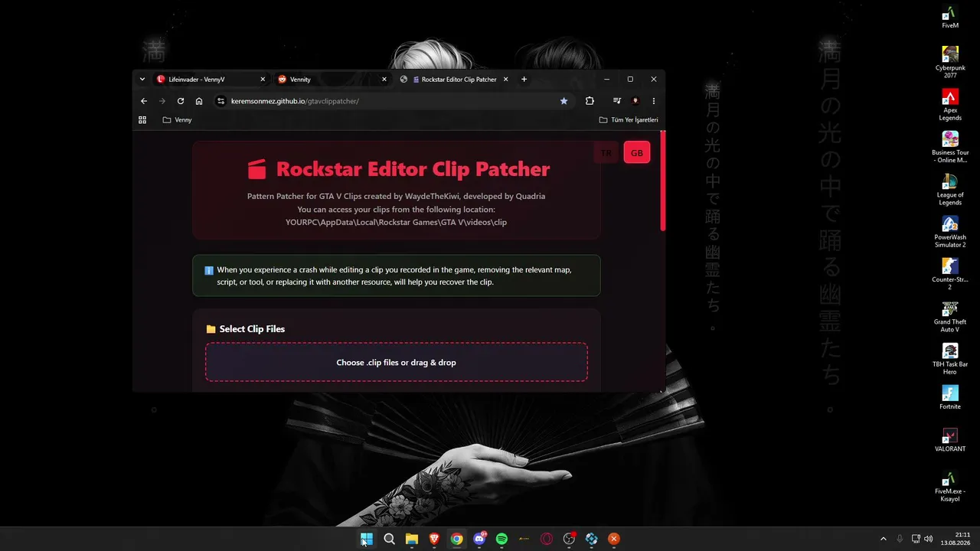Open the Chrome tab search dropdown
The height and width of the screenshot is (551, 980).
click(142, 79)
